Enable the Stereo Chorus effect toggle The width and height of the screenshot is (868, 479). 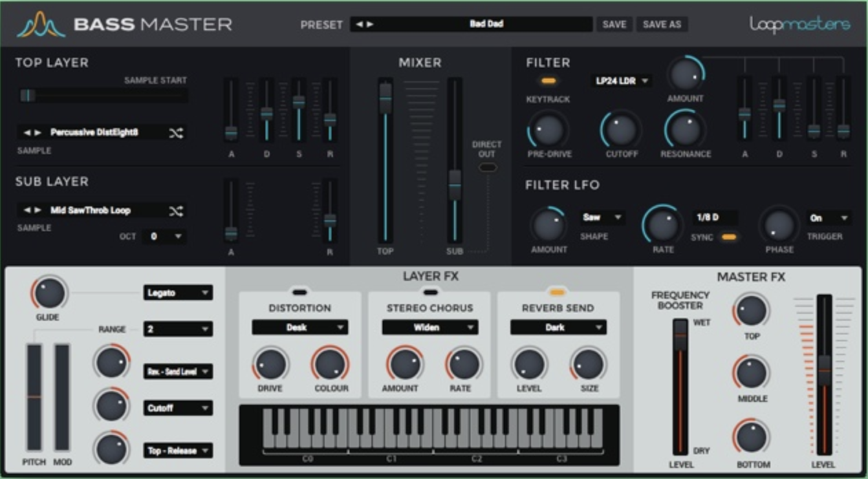[430, 291]
